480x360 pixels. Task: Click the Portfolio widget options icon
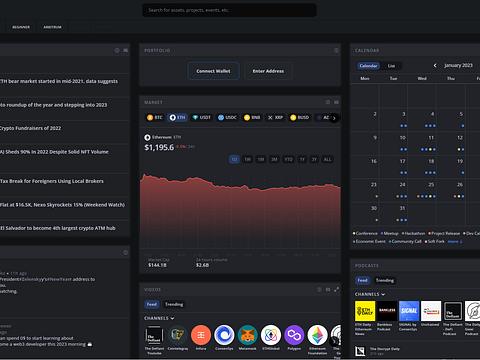point(336,50)
